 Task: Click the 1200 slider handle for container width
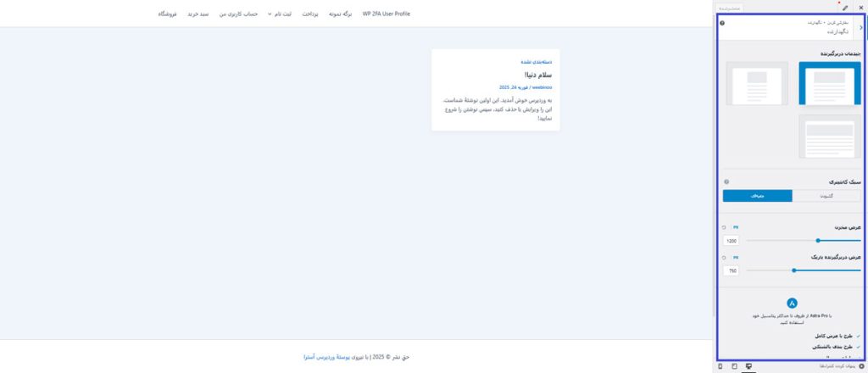click(818, 241)
